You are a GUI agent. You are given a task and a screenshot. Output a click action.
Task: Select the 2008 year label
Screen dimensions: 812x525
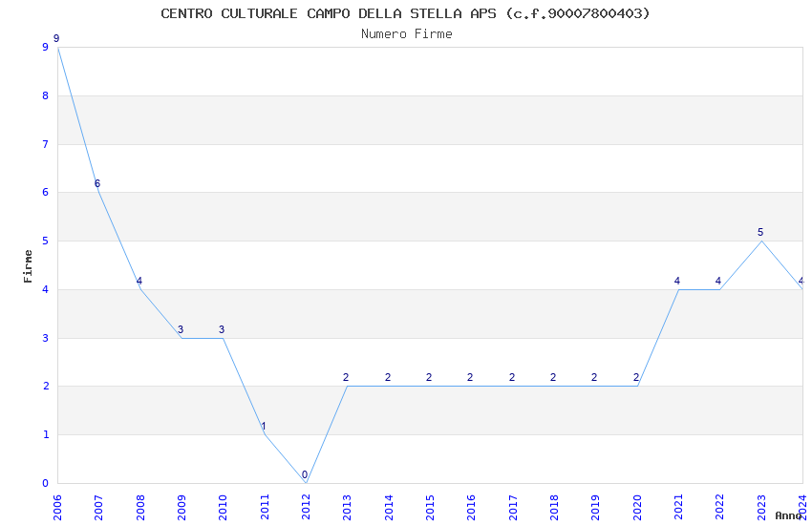(139, 508)
